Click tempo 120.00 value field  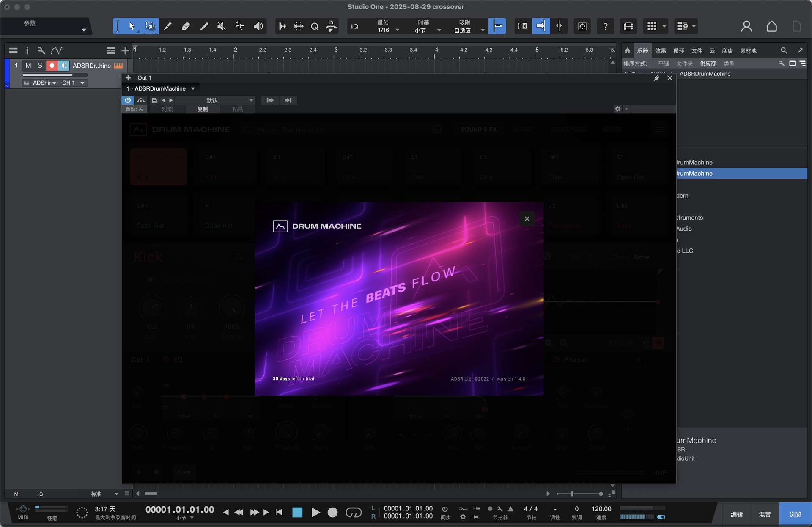[x=601, y=509]
